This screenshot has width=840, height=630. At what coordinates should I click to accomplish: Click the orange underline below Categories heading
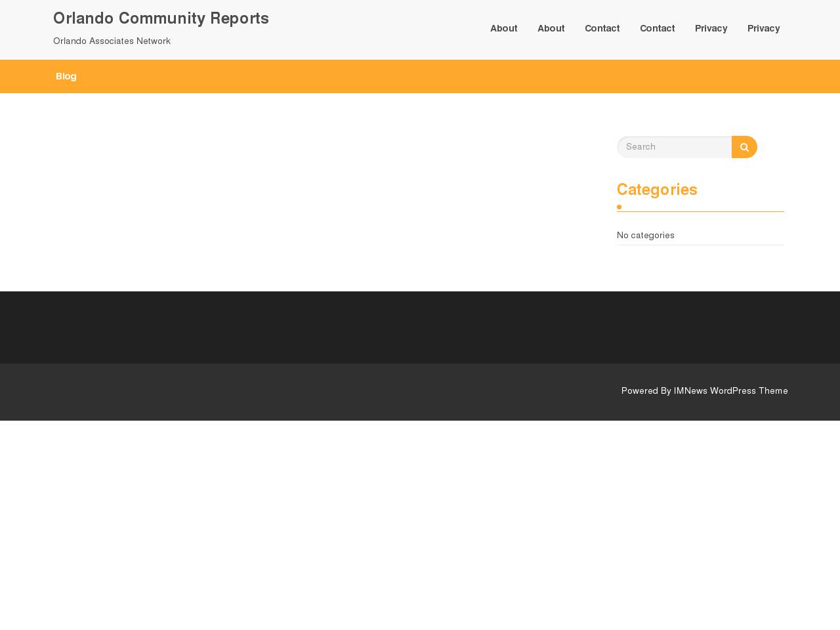click(703, 211)
